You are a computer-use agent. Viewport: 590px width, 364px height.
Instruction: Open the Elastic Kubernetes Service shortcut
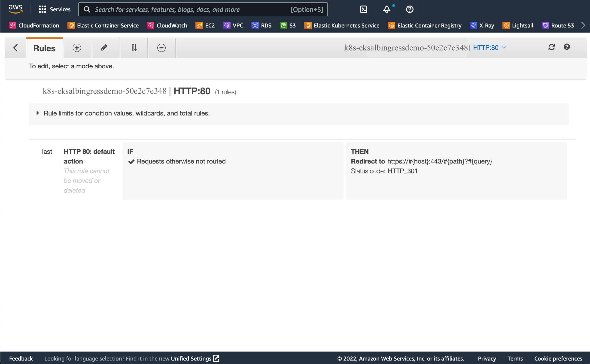tap(342, 25)
